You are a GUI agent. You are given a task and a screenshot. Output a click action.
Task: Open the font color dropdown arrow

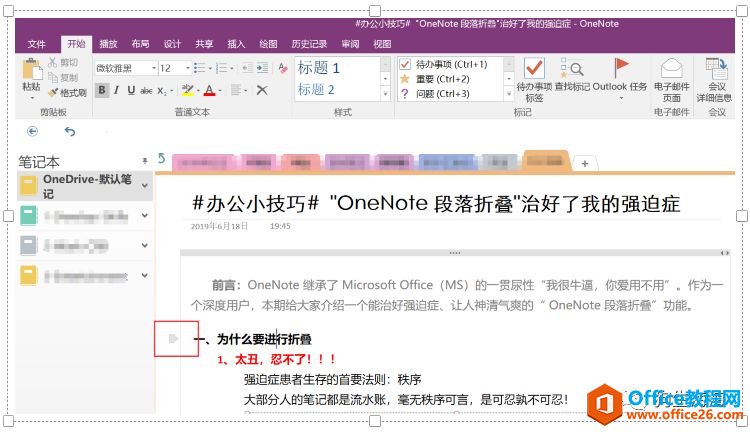point(220,90)
